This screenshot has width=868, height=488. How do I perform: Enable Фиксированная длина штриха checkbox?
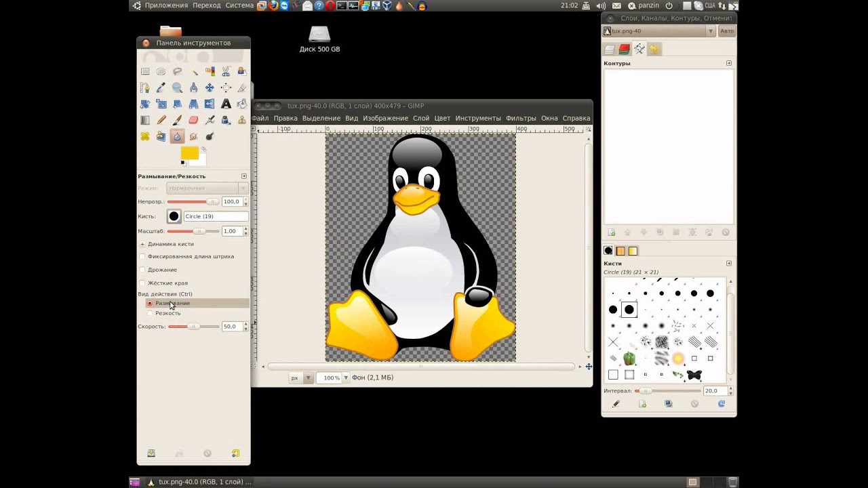click(x=142, y=256)
